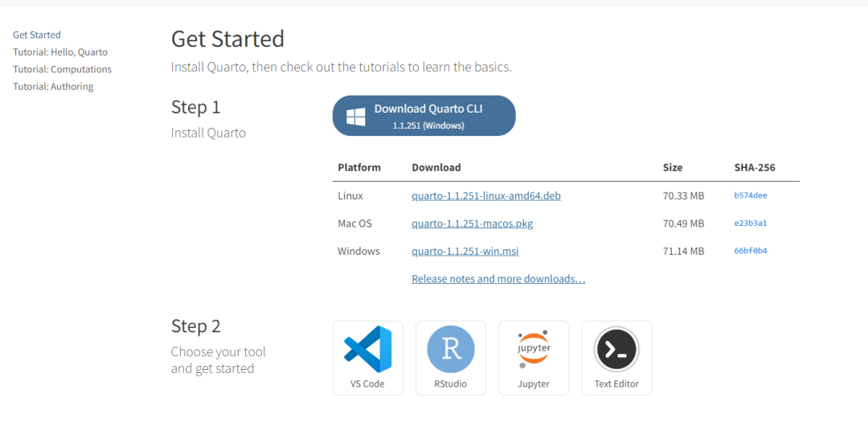Navigate to Tutorial: Authoring sidebar item
868x443 pixels.
pos(53,87)
